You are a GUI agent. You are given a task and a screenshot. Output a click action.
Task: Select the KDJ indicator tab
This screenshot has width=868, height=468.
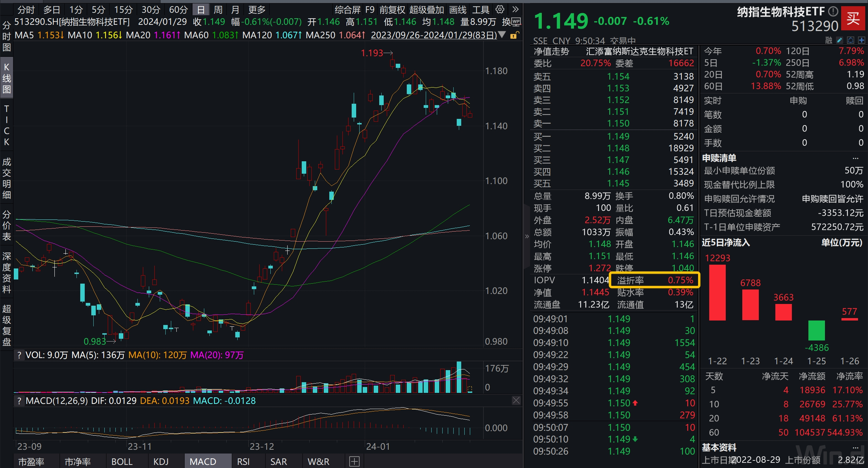(x=161, y=461)
